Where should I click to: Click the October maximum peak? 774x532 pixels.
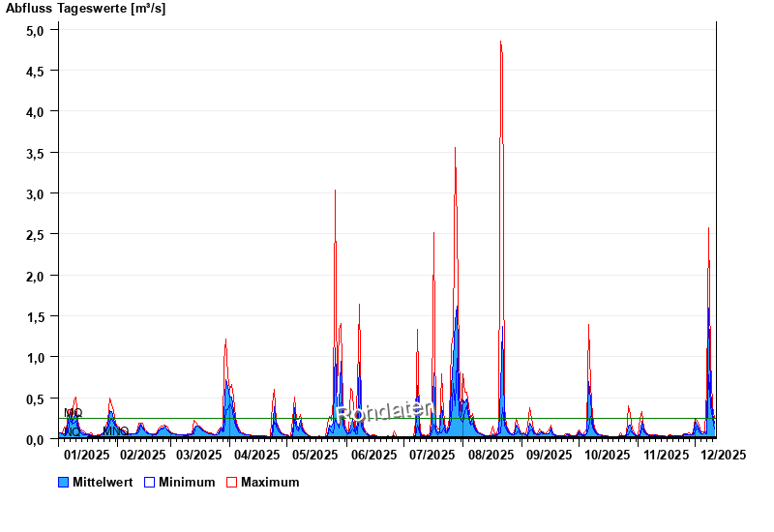coord(588,325)
